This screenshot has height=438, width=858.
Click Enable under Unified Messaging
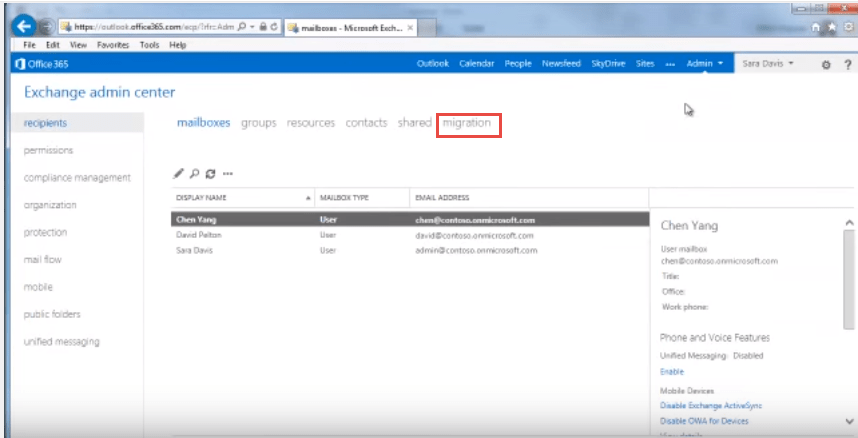pos(671,372)
